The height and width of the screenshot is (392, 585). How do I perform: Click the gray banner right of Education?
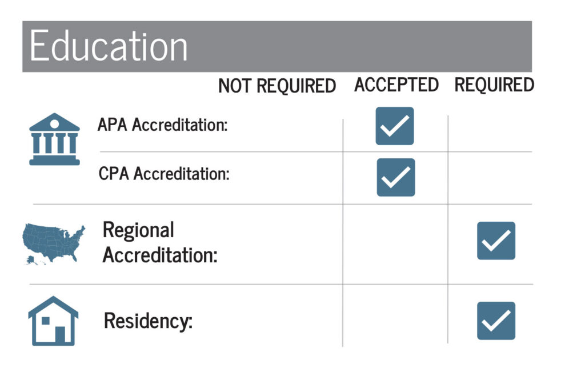(360, 46)
